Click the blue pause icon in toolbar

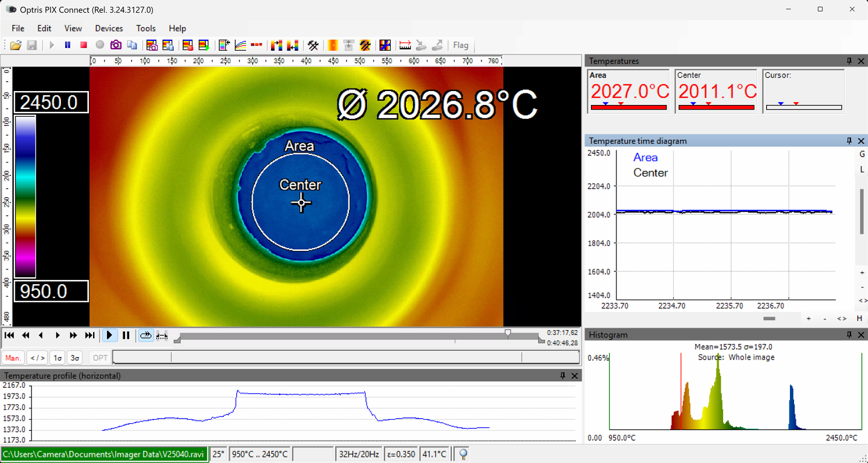68,46
